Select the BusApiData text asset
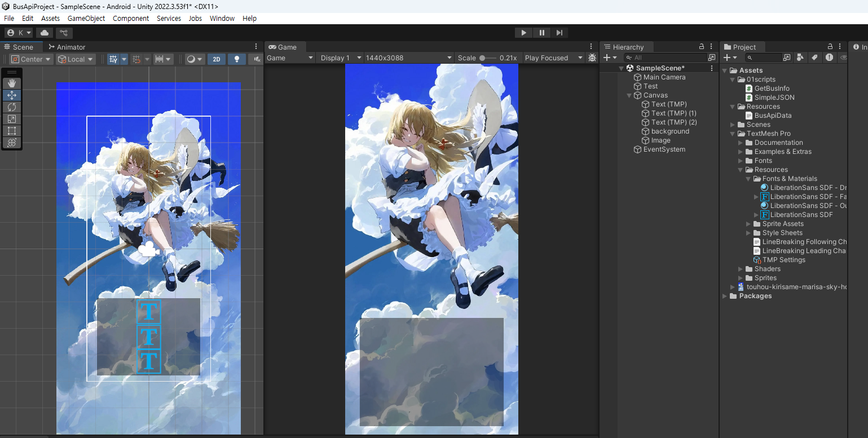The width and height of the screenshot is (868, 438). tap(768, 116)
